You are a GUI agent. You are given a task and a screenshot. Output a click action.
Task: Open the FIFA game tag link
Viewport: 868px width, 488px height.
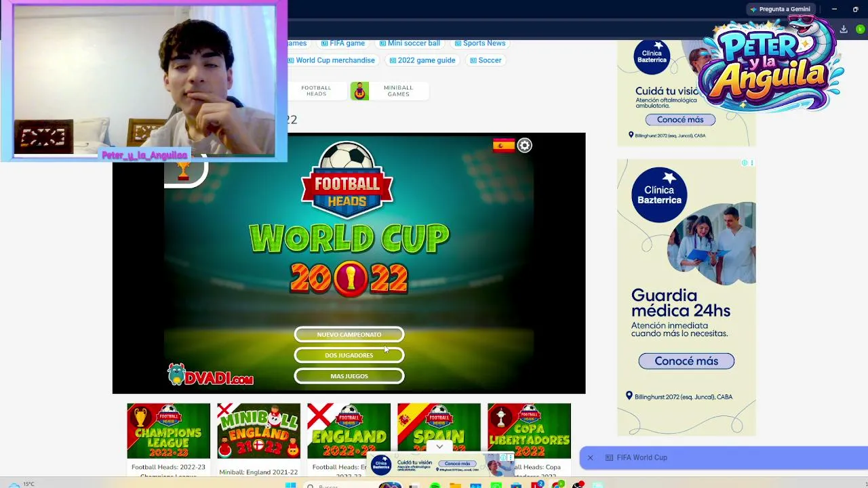click(x=343, y=43)
